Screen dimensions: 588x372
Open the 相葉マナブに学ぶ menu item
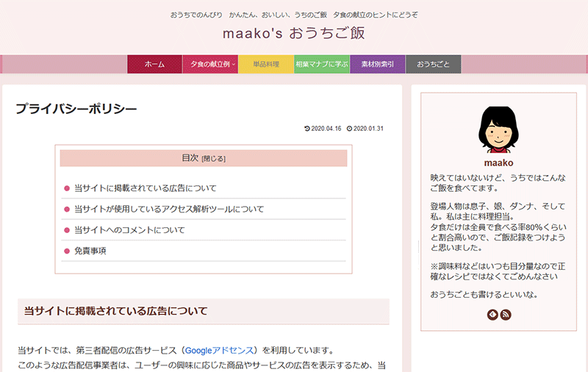tap(322, 64)
